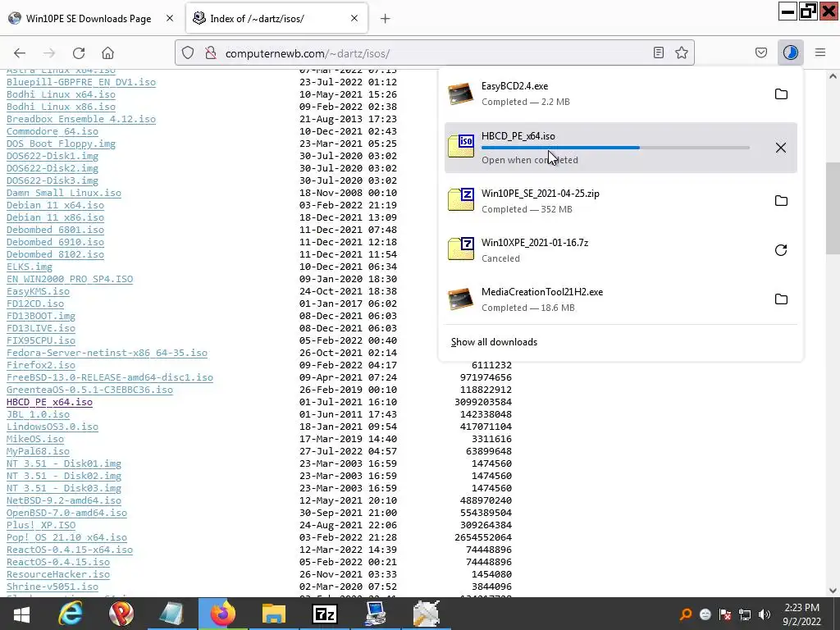Reload the current page
Image resolution: width=840 pixels, height=630 pixels.
(79, 53)
